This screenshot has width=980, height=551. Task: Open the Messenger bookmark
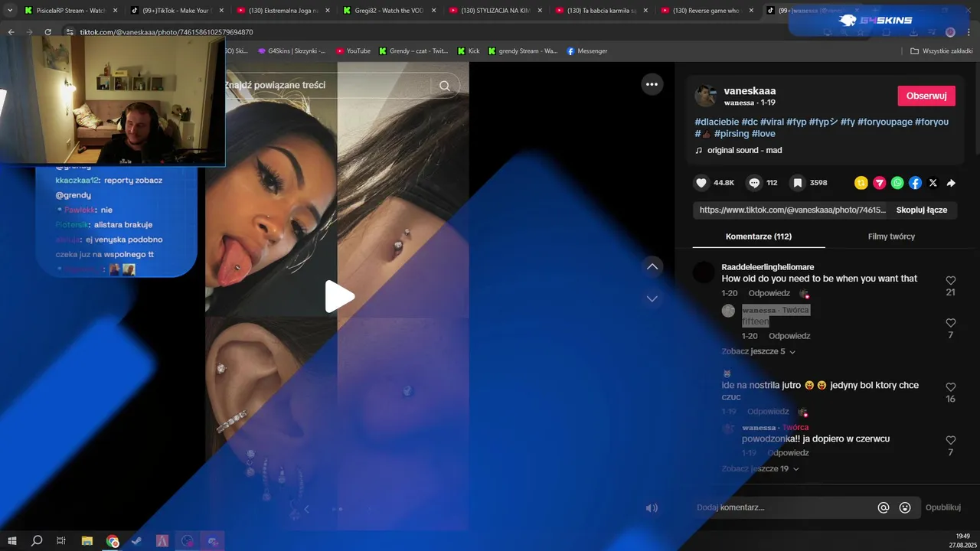pos(587,51)
